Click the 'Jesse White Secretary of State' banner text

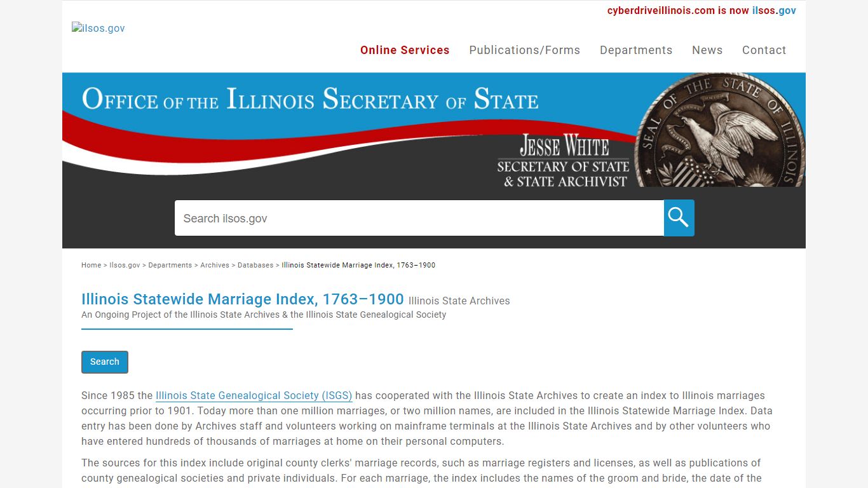[563, 161]
